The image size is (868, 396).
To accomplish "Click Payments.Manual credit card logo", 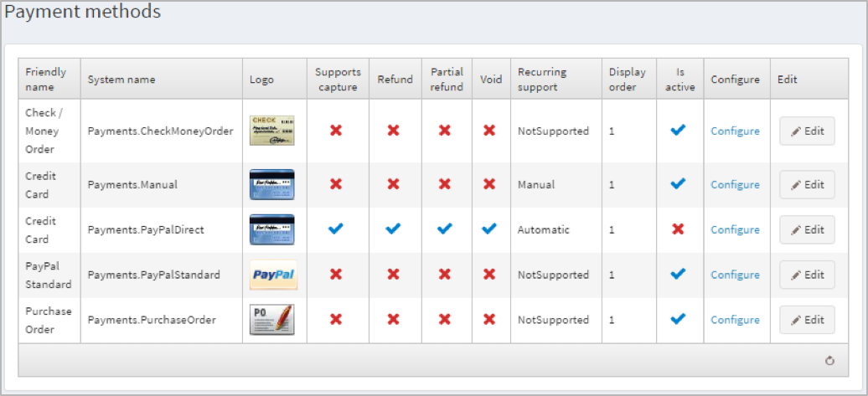I will point(272,184).
